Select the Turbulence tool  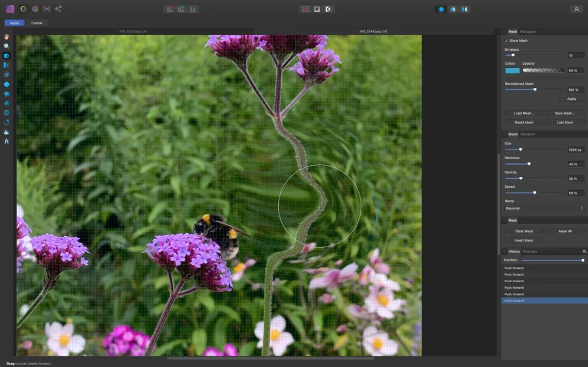click(x=6, y=102)
